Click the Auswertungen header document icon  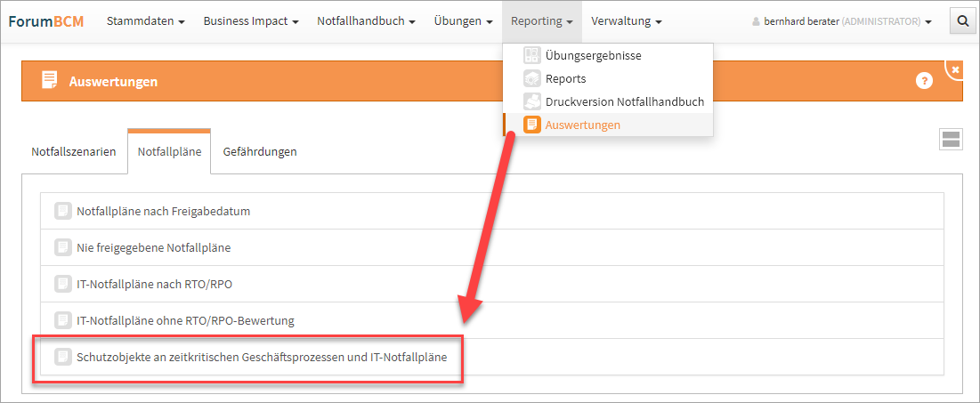[x=49, y=81]
